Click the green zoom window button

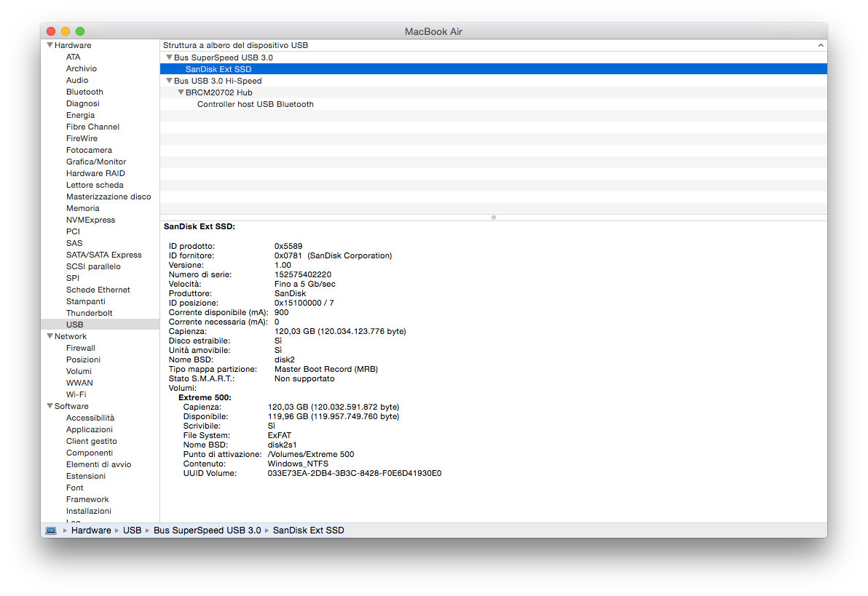pos(80,31)
